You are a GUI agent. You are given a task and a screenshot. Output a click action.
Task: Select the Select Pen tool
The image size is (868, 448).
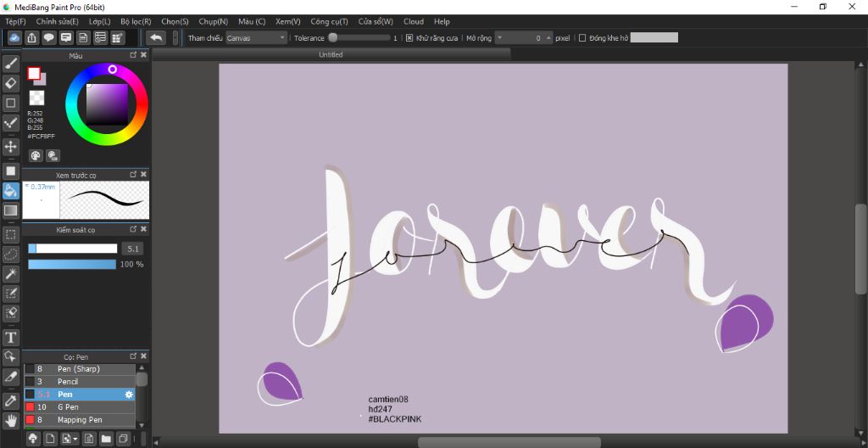[x=10, y=294]
